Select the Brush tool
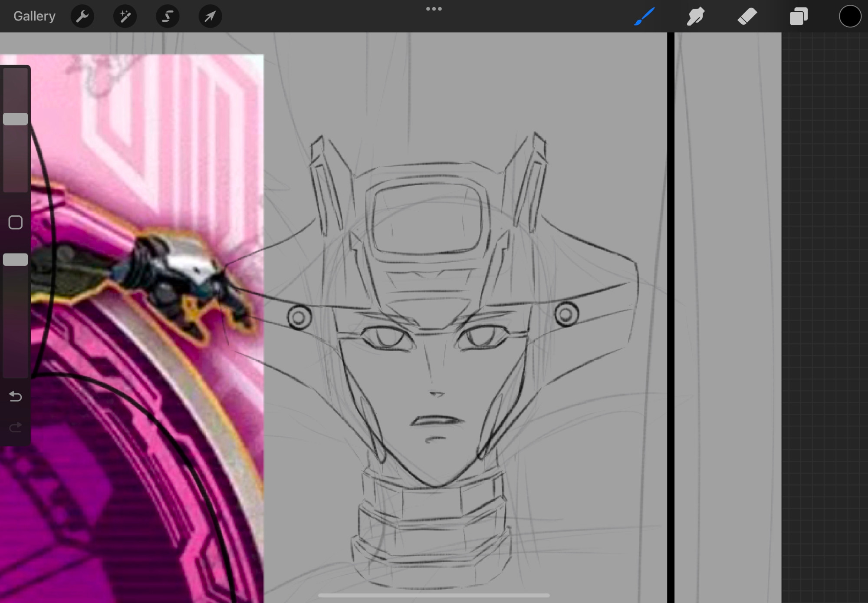 click(644, 16)
